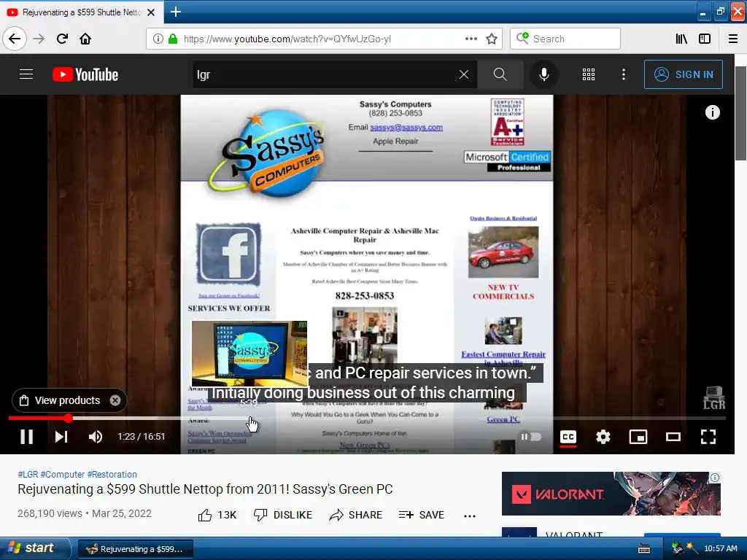Click the video title text
Screen dimensions: 747x560
click(x=205, y=489)
